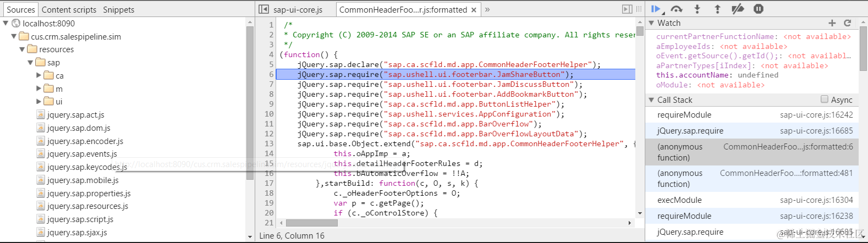Collapse the cus.crm.salespipeline.sim folder
The image size is (868, 243).
(14, 36)
